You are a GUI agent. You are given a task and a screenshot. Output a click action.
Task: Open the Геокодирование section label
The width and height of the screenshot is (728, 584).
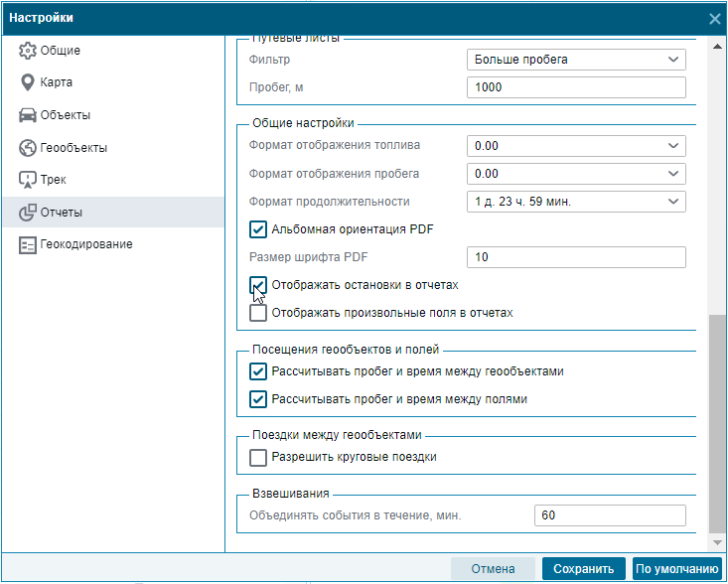86,244
